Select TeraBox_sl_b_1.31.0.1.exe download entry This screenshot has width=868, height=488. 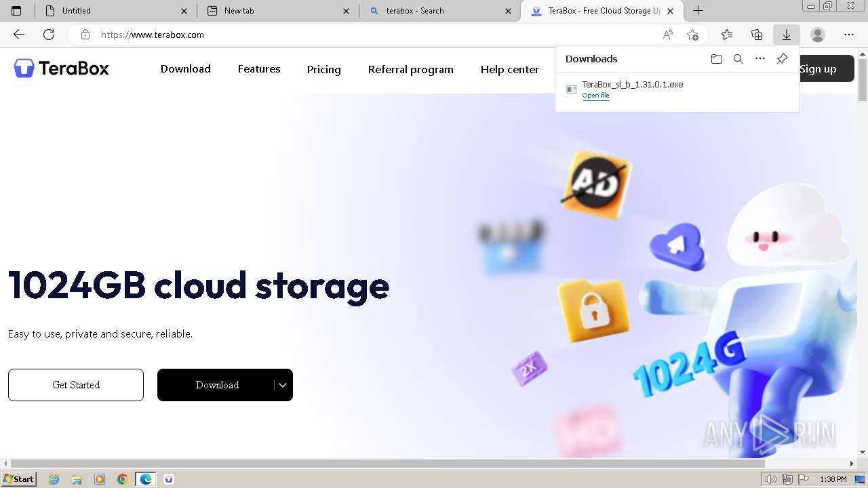coord(677,89)
